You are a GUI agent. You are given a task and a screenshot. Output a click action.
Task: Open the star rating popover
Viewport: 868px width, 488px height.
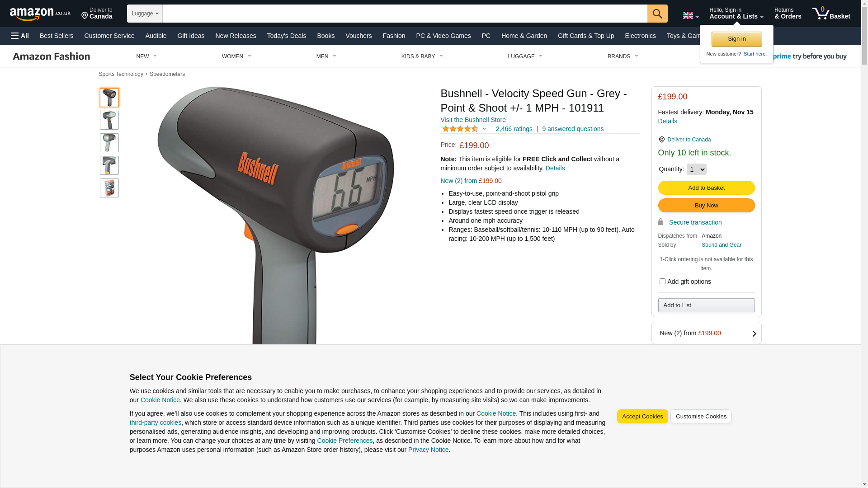coord(464,129)
